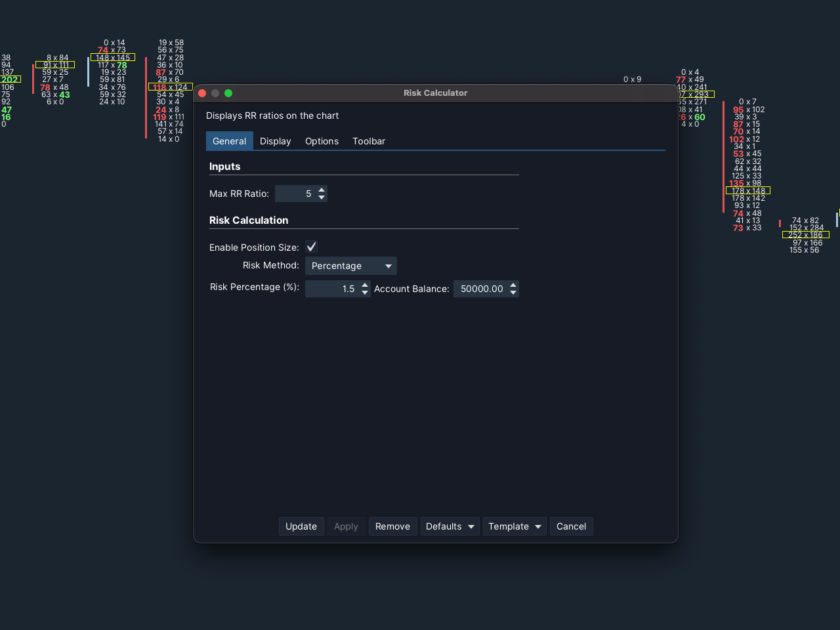Increment Risk Percentage stepper up arrow
The width and height of the screenshot is (840, 630).
point(365,285)
